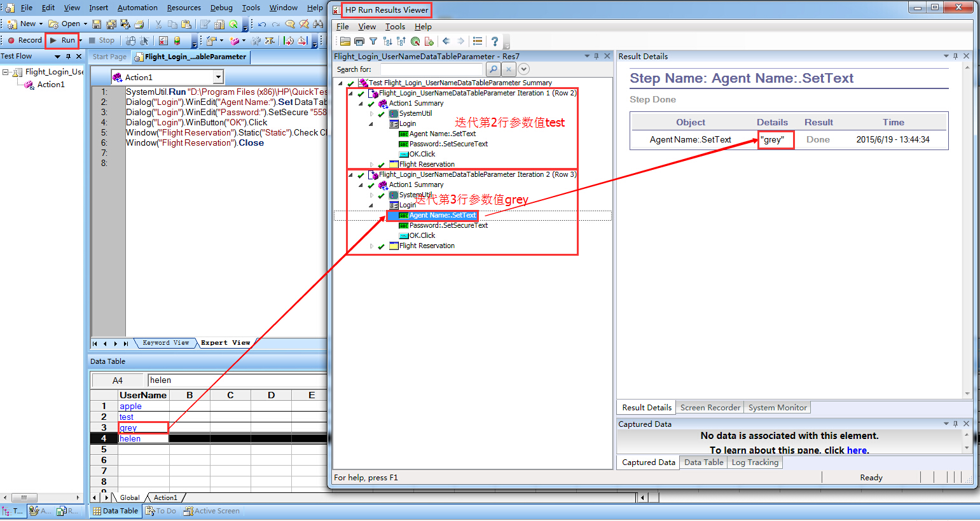Click the Undo arrow icon
The height and width of the screenshot is (521, 980).
point(262,24)
